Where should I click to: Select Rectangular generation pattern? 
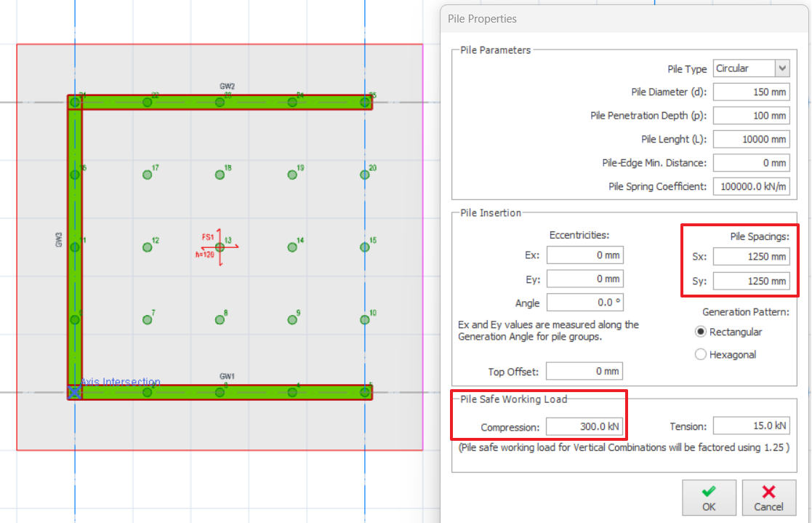click(x=701, y=332)
